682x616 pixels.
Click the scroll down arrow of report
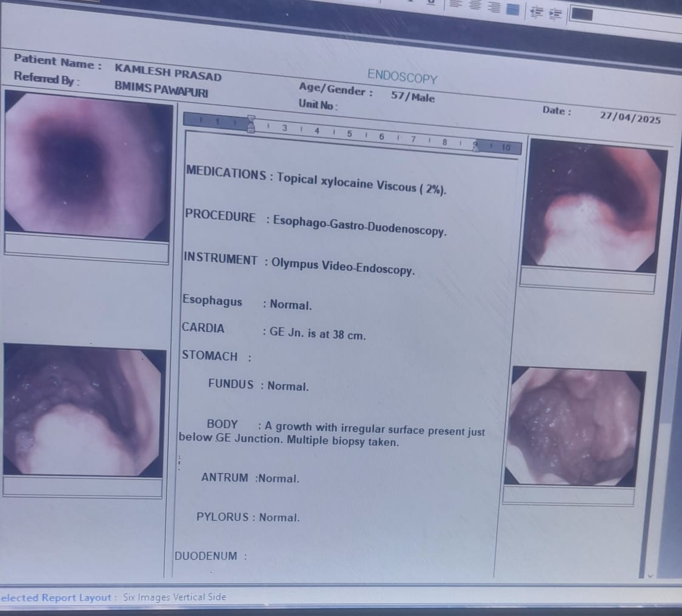[651, 575]
